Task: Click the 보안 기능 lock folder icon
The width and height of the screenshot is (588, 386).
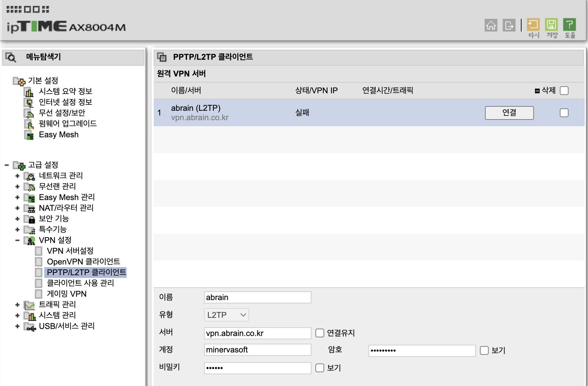Action: tap(30, 219)
